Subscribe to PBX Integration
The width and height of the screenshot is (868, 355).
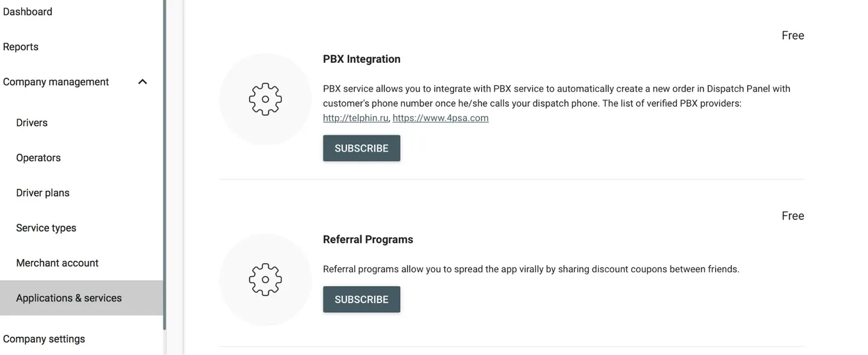[x=361, y=148]
